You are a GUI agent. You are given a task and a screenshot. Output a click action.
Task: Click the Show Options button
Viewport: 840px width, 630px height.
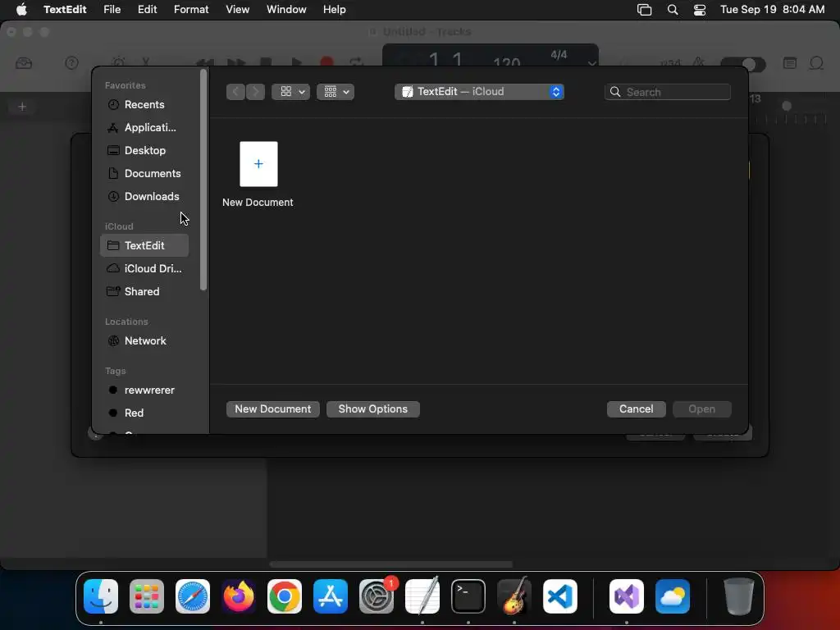coord(373,409)
